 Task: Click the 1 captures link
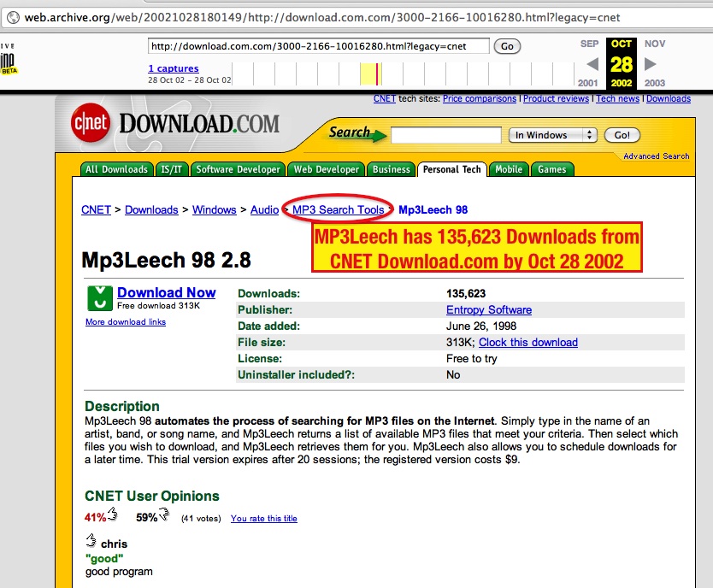[x=174, y=68]
